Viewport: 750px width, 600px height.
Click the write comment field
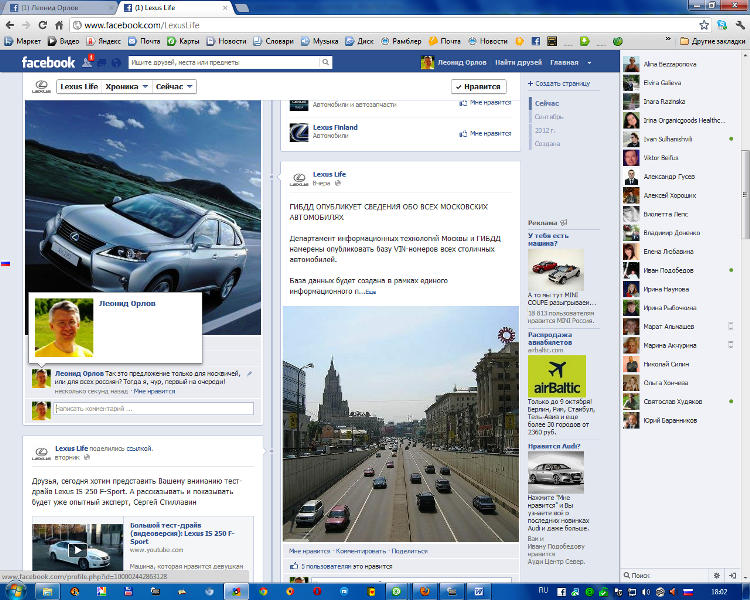tap(153, 409)
